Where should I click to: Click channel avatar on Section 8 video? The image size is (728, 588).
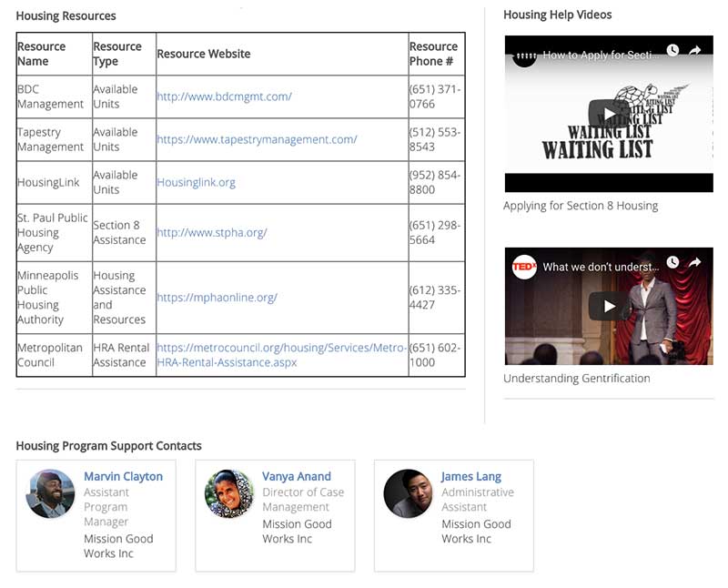click(524, 56)
